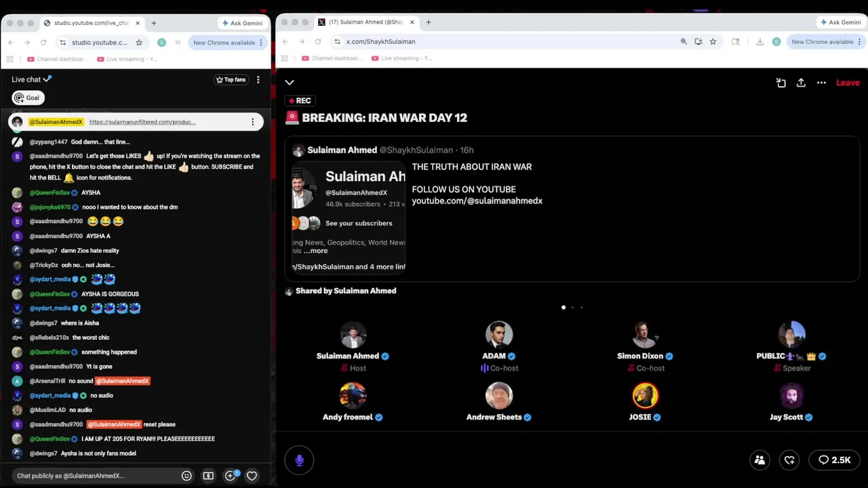868x488 pixels.
Task: Open the live chat three-dot options menu
Action: 258,79
